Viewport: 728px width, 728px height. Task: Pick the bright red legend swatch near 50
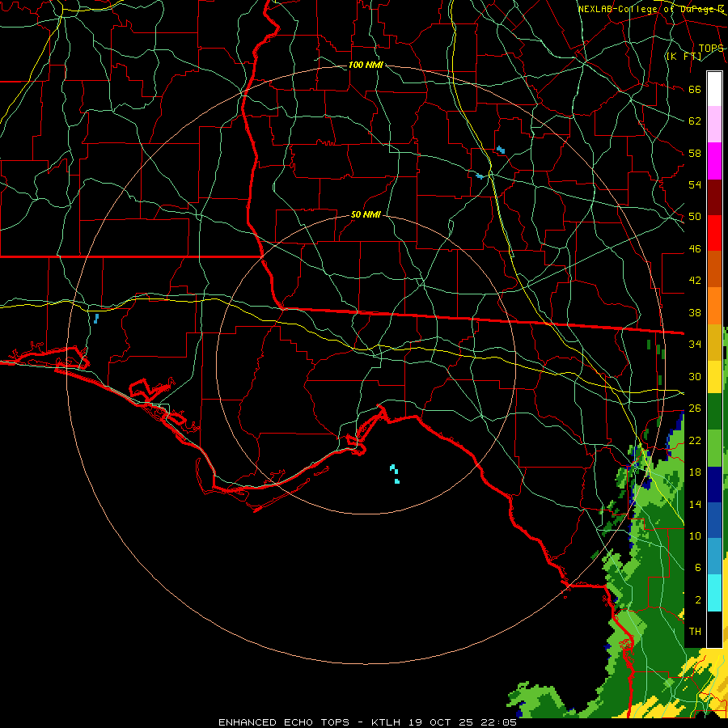pyautogui.click(x=714, y=233)
